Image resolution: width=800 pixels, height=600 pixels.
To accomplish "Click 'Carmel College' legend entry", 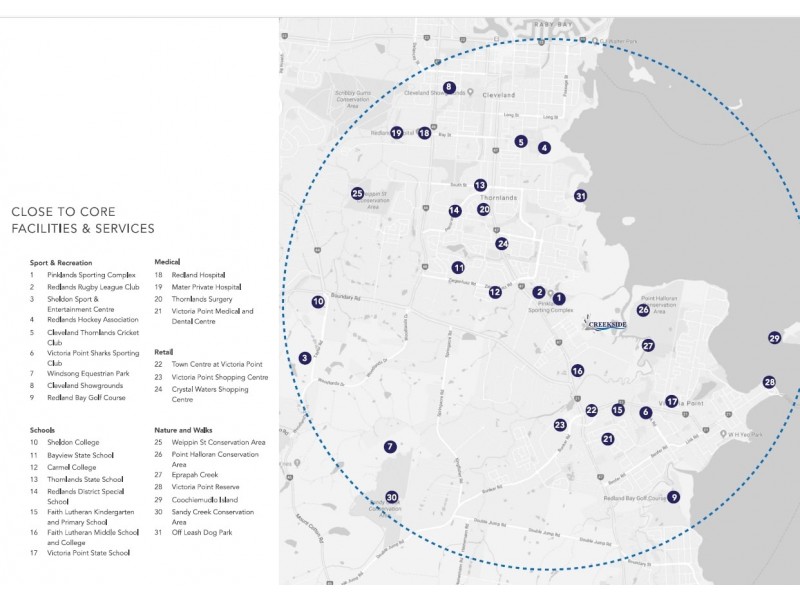I will coord(71,467).
